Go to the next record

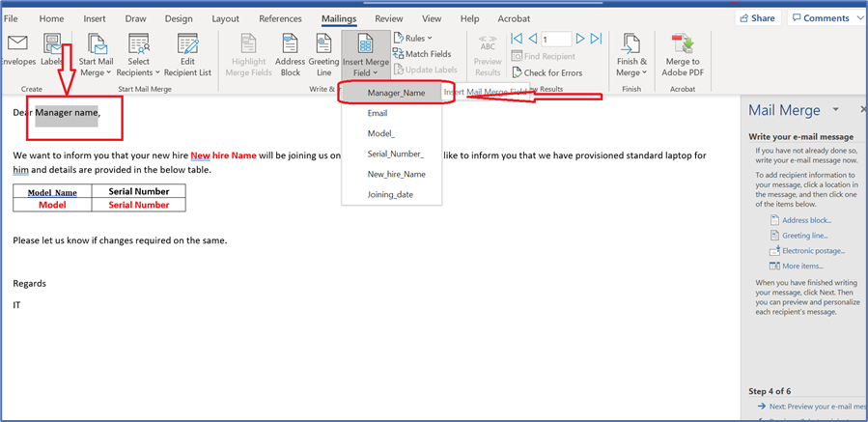(x=580, y=39)
